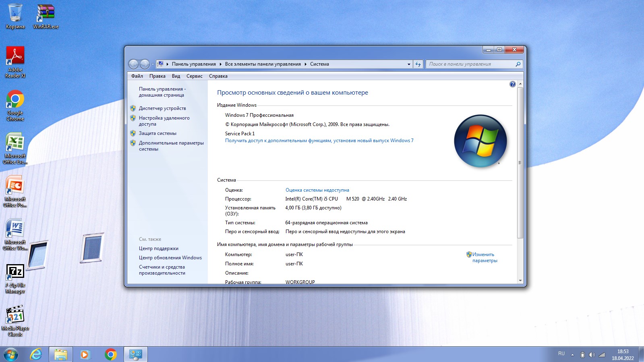
Task: Open recent pages dropdown next to Forward
Action: (x=152, y=64)
